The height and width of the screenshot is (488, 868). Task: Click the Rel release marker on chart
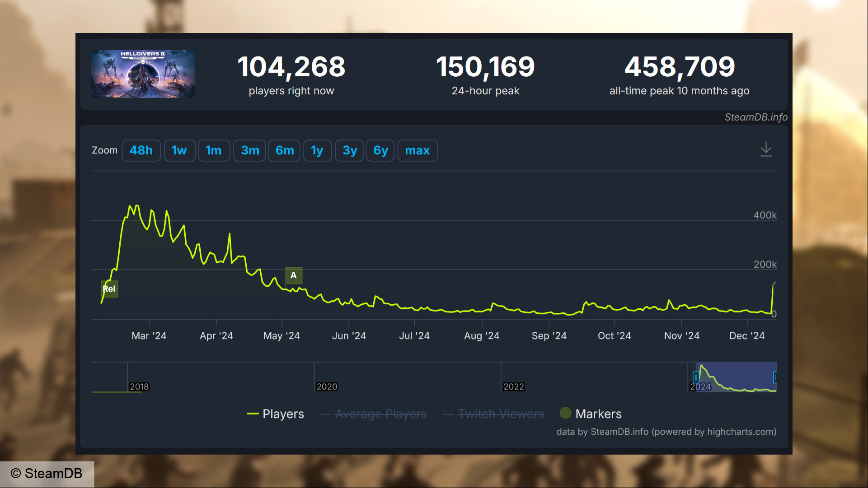pyautogui.click(x=109, y=289)
